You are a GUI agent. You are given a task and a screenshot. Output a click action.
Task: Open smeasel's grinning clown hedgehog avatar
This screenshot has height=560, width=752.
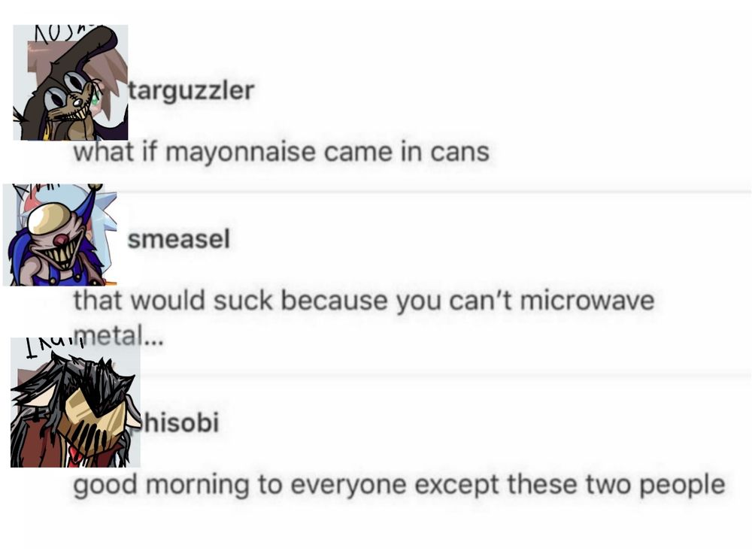tap(60, 235)
